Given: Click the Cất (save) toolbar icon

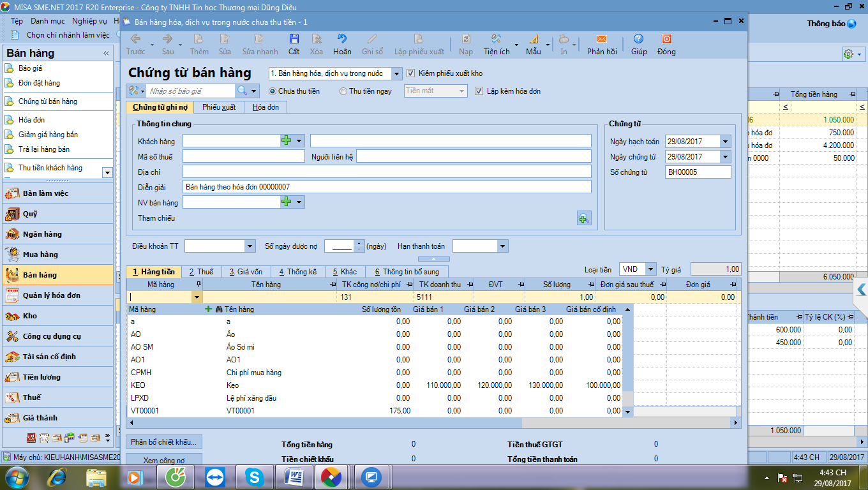Looking at the screenshot, I should click(294, 39).
